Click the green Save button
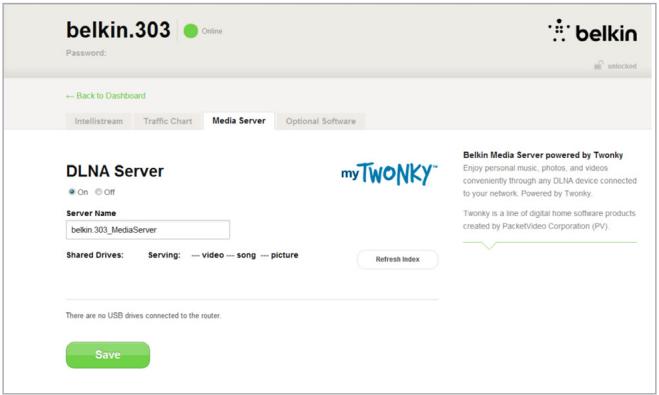The width and height of the screenshot is (659, 395). point(108,355)
